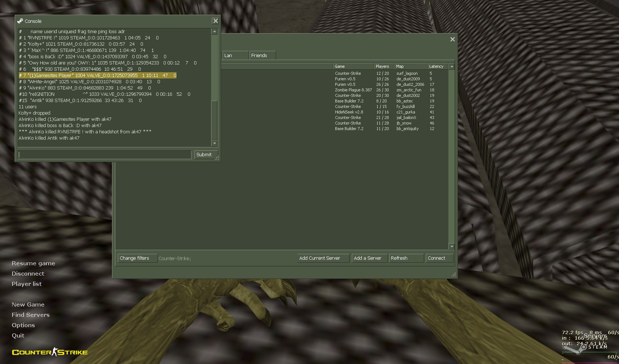This screenshot has width=619, height=364.
Task: Click the server list scroll down arrow
Action: click(452, 246)
